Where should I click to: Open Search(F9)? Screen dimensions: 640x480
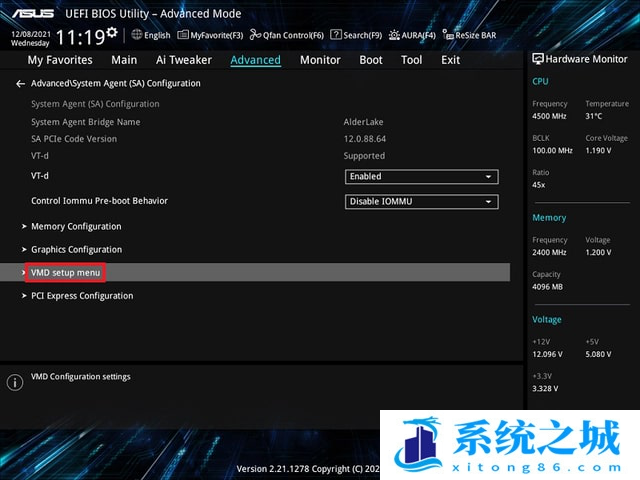(356, 35)
